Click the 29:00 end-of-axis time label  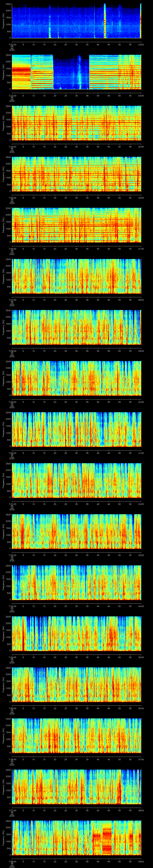(141, 351)
